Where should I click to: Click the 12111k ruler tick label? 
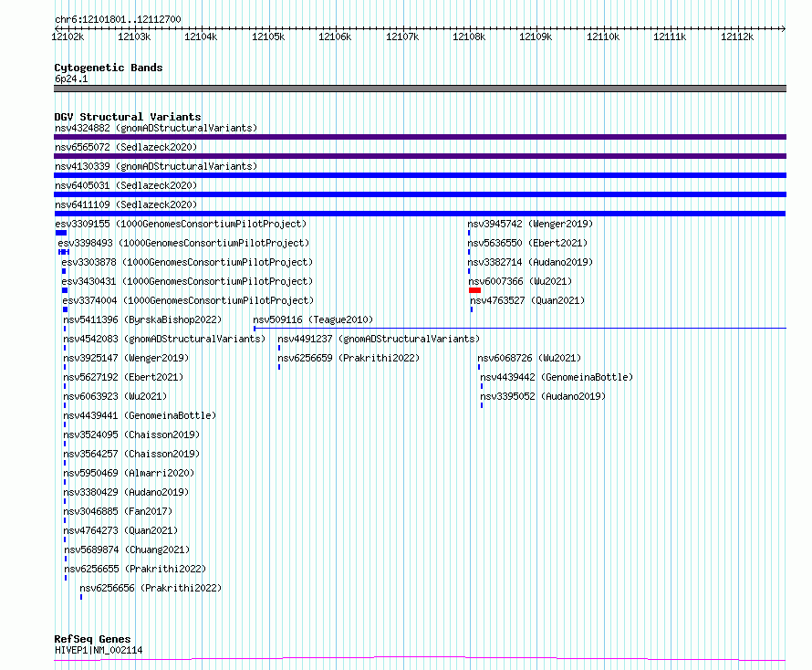(670, 37)
